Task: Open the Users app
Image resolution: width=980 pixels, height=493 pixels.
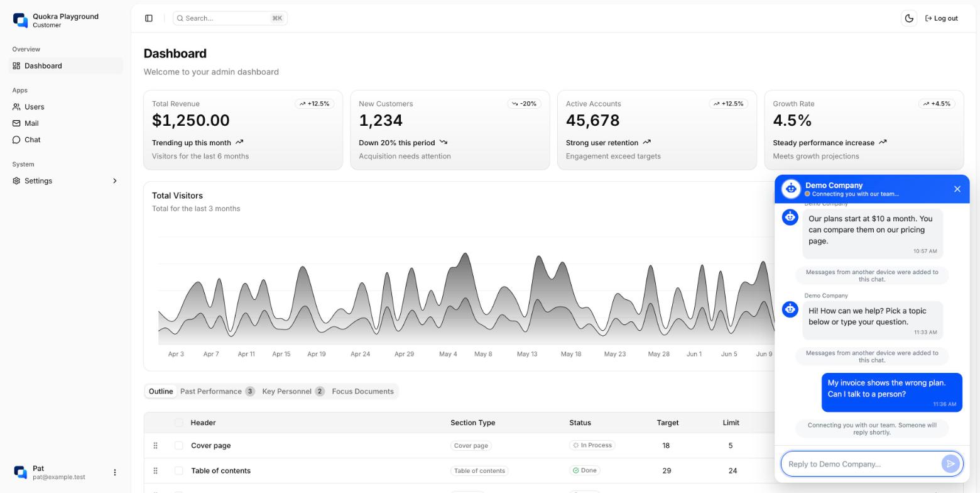Action: [66, 107]
